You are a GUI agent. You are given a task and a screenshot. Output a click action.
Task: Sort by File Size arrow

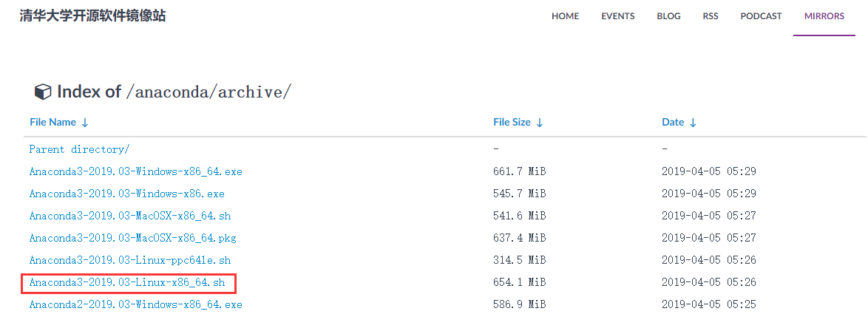point(540,123)
